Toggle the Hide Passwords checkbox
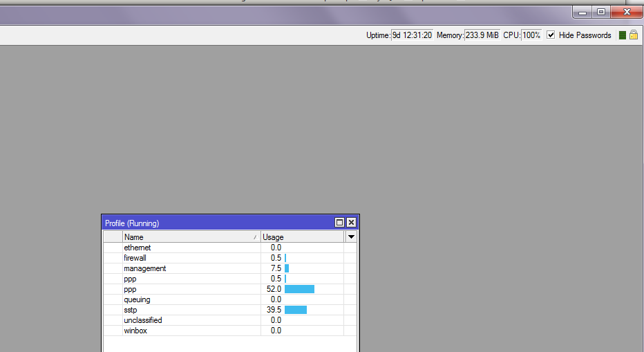The image size is (644, 352). tap(551, 35)
